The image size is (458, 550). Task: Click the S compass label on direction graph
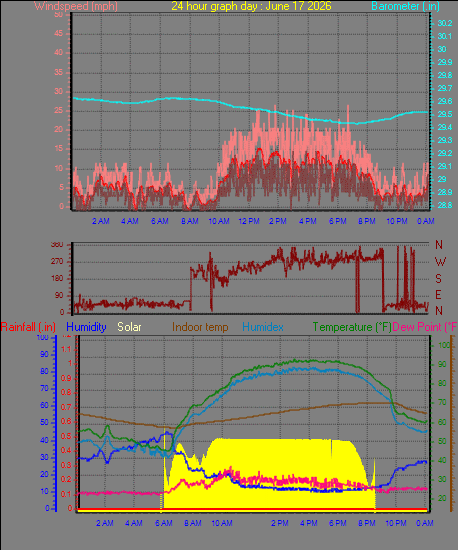click(438, 279)
